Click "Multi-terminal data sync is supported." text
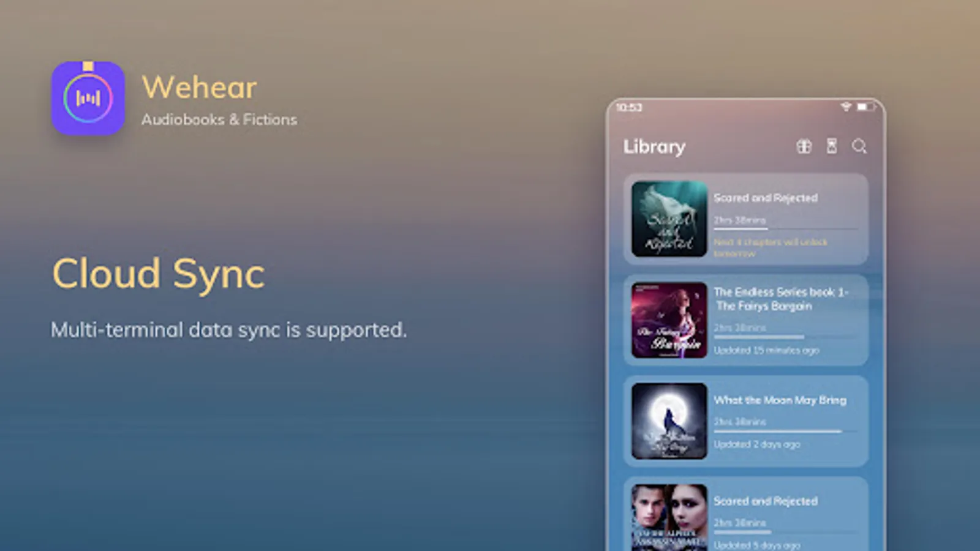Image resolution: width=980 pixels, height=551 pixels. point(228,330)
